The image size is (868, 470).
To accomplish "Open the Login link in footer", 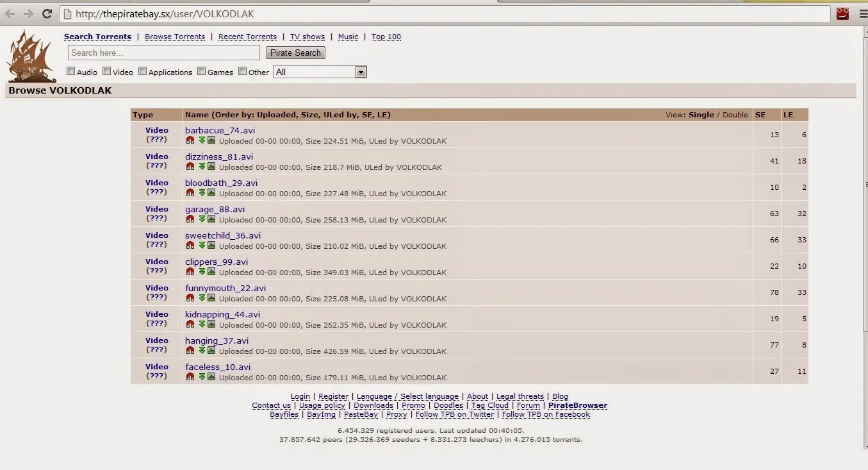I will (x=300, y=396).
